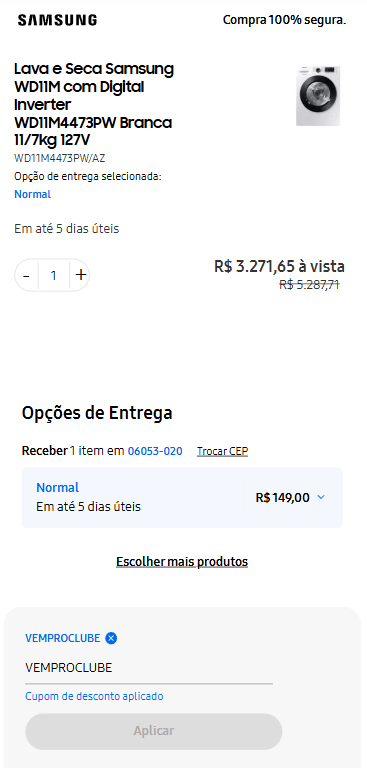Click the quantity field showing 1
Screen dimensions: 367x768
[54, 275]
